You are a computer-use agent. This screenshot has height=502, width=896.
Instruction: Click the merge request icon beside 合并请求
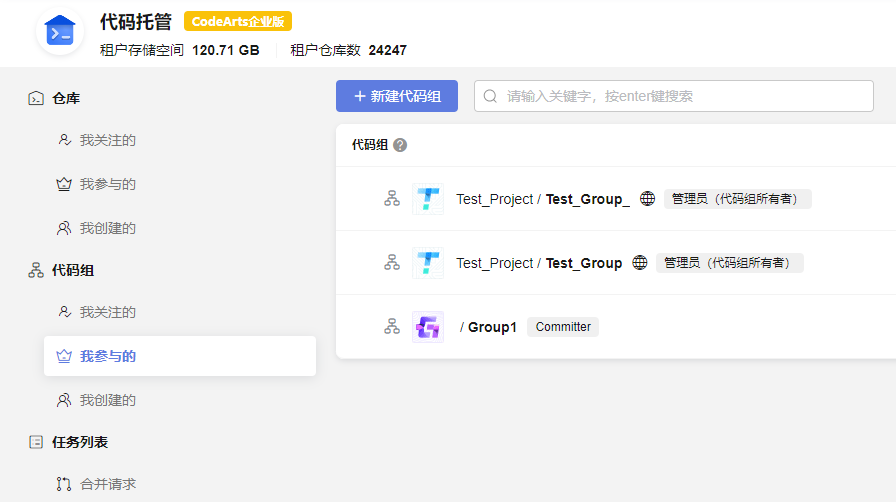click(x=63, y=484)
